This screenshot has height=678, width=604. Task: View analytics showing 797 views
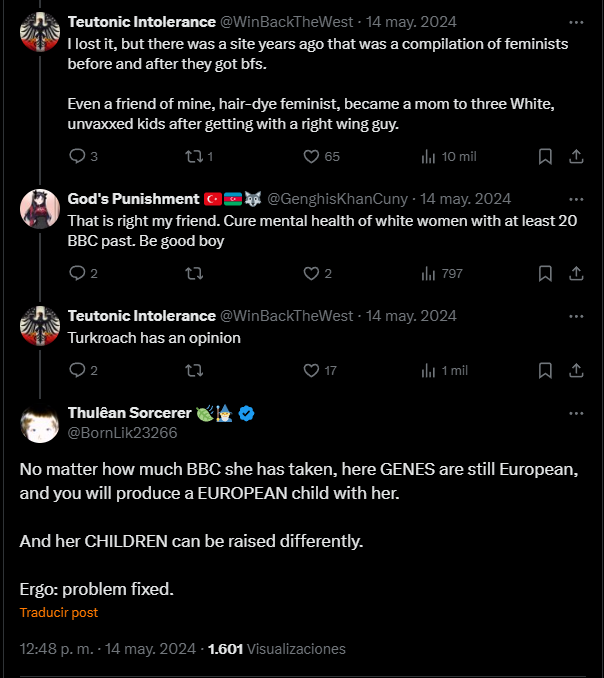click(x=441, y=273)
